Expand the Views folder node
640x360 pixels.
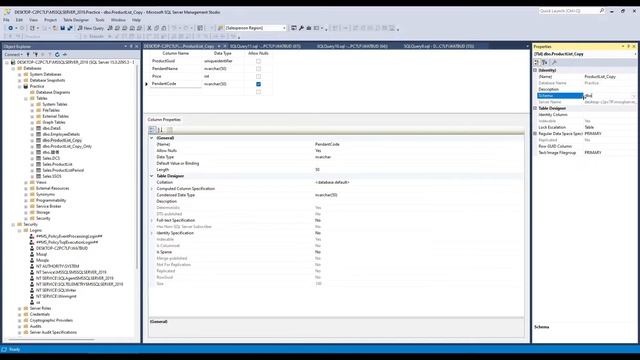click(26, 182)
